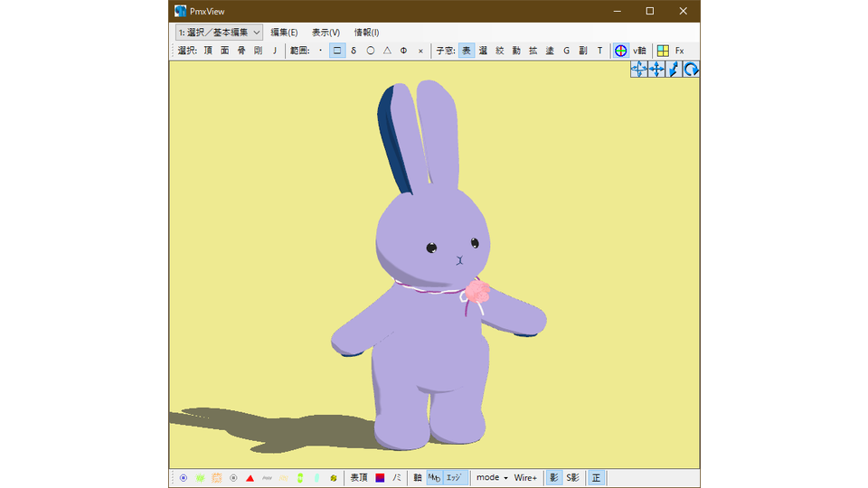Viewport: 868px width, 488px height.
Task: Select the Φ range selection tool
Action: [403, 51]
